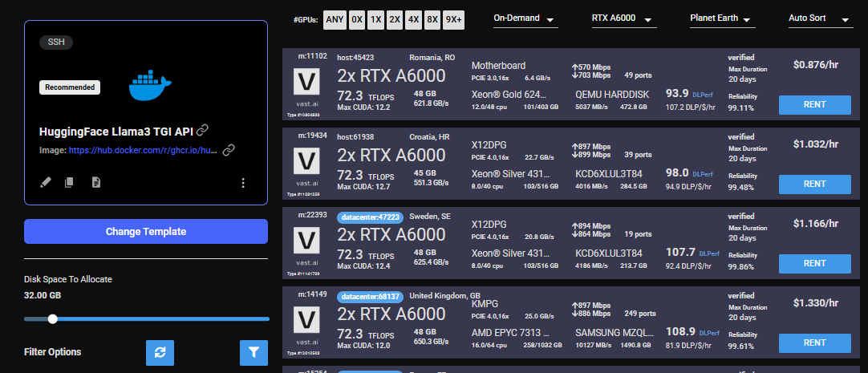This screenshot has height=373, width=868.
Task: Click m:14149 machine ID
Action: [x=313, y=295]
